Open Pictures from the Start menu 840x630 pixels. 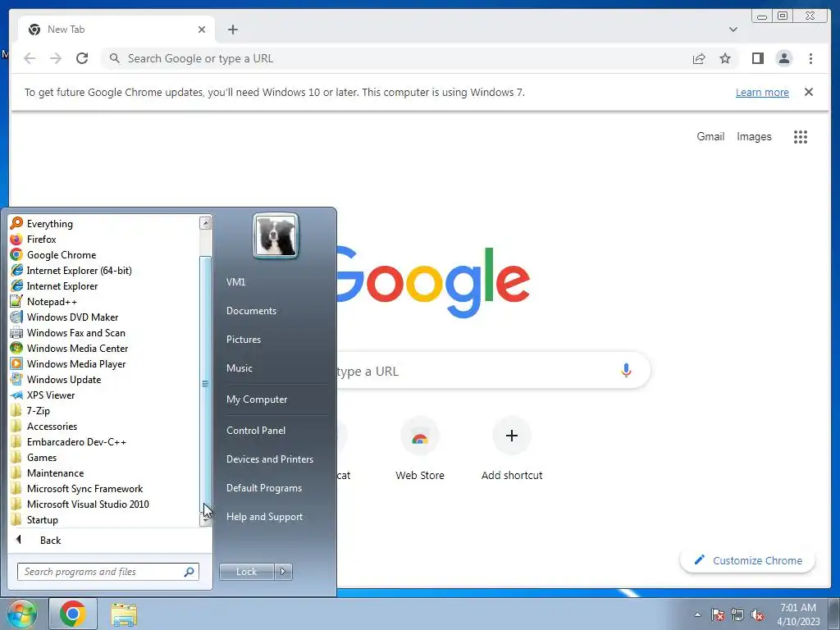coord(243,340)
